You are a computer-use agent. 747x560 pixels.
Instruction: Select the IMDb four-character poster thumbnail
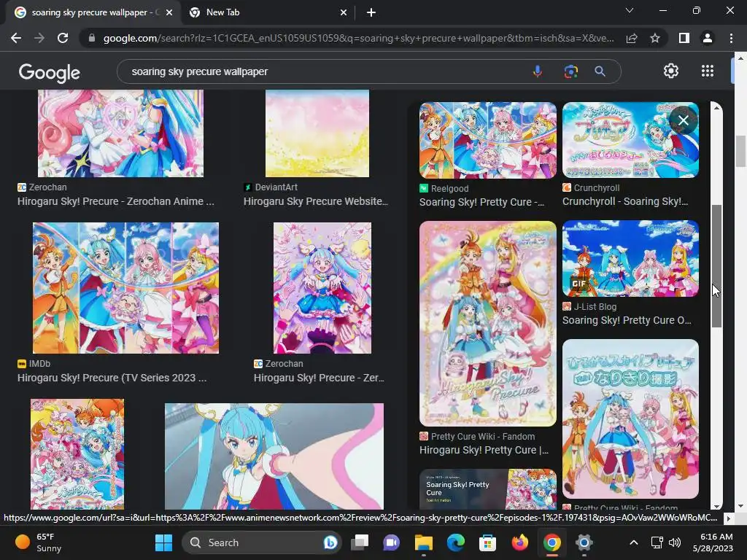pyautogui.click(x=125, y=288)
